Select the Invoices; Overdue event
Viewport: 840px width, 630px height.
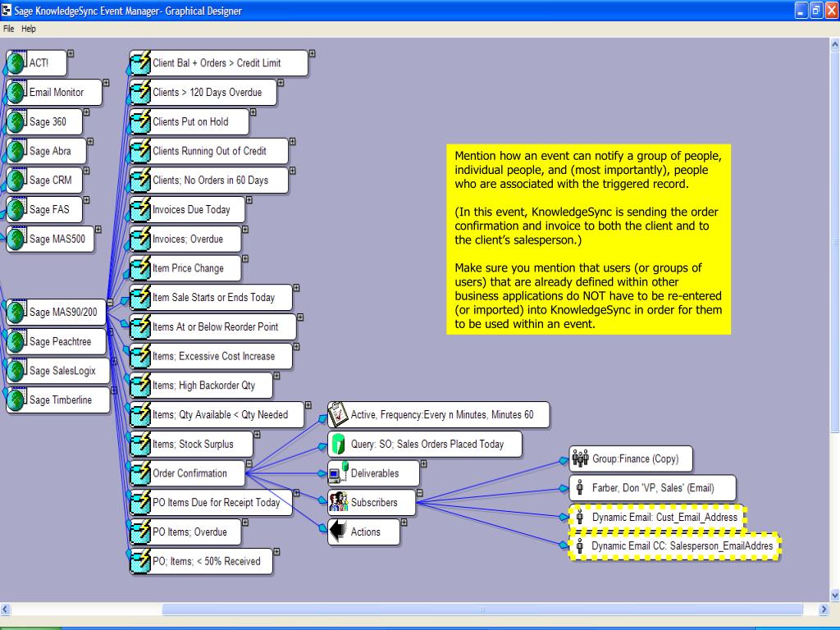[185, 240]
